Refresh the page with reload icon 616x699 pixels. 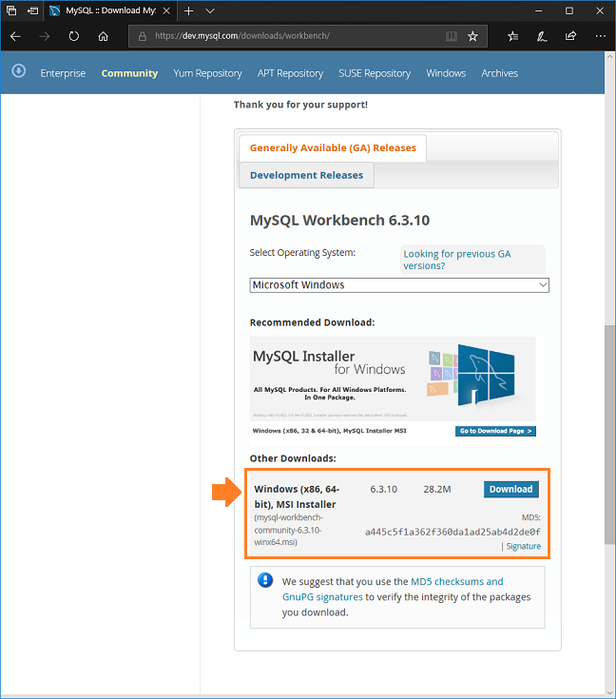coord(74,36)
